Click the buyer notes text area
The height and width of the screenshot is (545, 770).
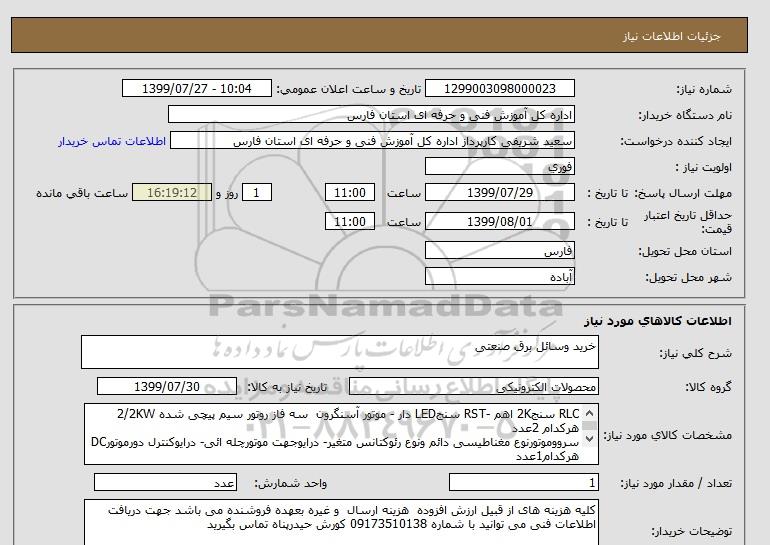click(341, 523)
